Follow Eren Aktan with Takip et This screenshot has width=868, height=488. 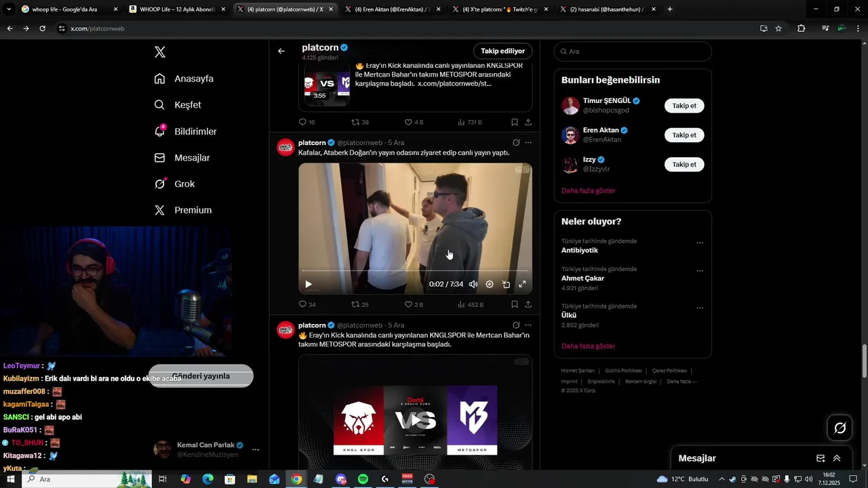coord(684,135)
